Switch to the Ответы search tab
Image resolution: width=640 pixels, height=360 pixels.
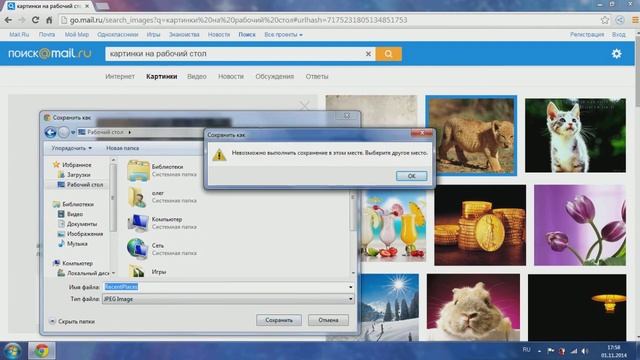coord(317,76)
